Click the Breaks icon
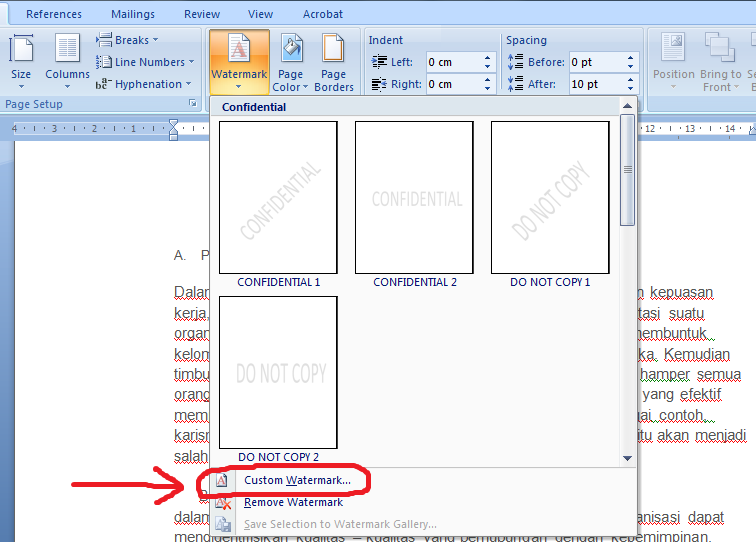 coord(104,40)
